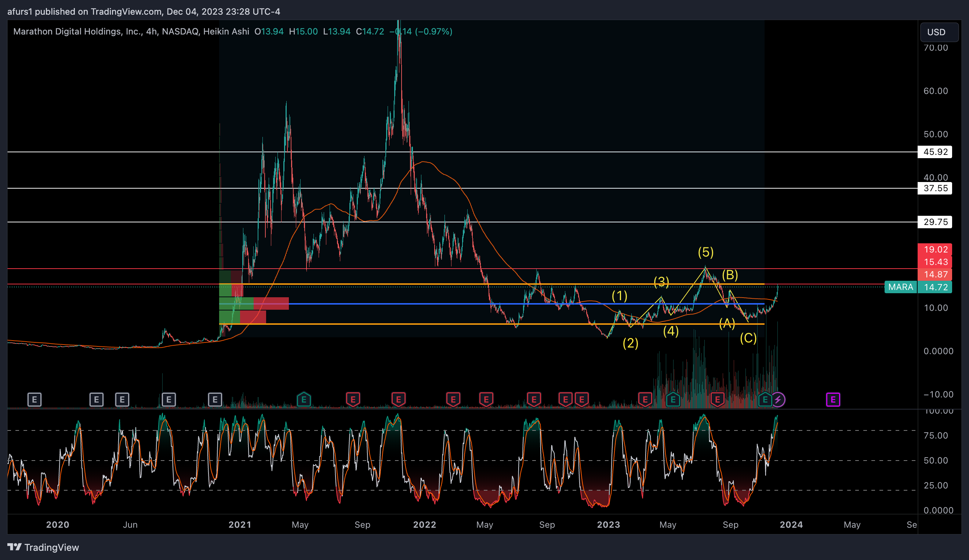This screenshot has width=969, height=560.
Task: Click the 2020 label on the time axis
Action: (x=58, y=525)
